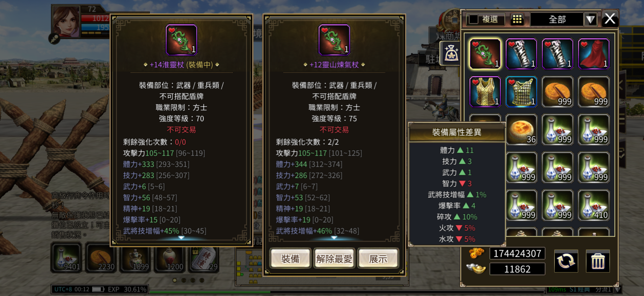Image resolution: width=644 pixels, height=296 pixels.
Task: Click 解除最愛 to unfavorite item
Action: pyautogui.click(x=334, y=258)
